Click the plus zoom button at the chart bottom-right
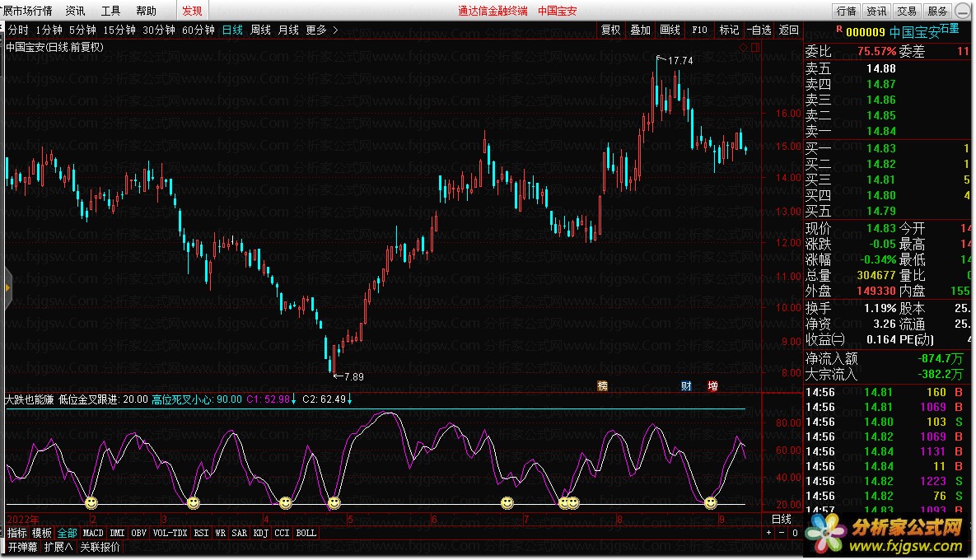Image resolution: width=976 pixels, height=560 pixels. click(x=769, y=533)
